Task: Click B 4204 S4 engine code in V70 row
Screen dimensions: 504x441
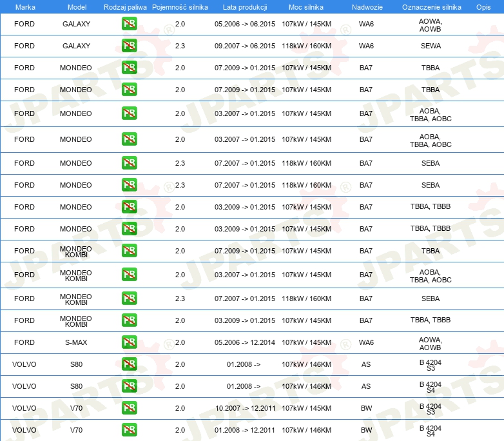Action: (x=431, y=431)
